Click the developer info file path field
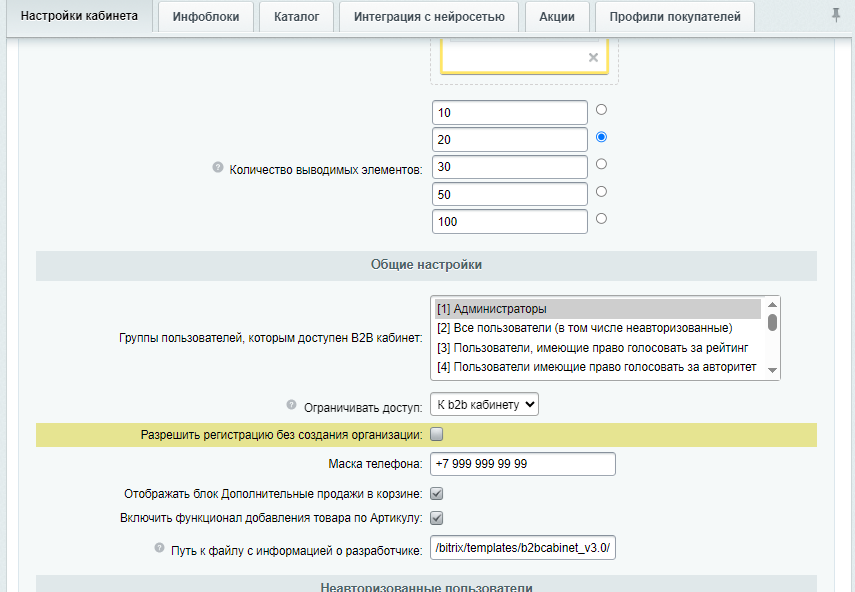Screen dimensions: 855x592 coord(523,548)
